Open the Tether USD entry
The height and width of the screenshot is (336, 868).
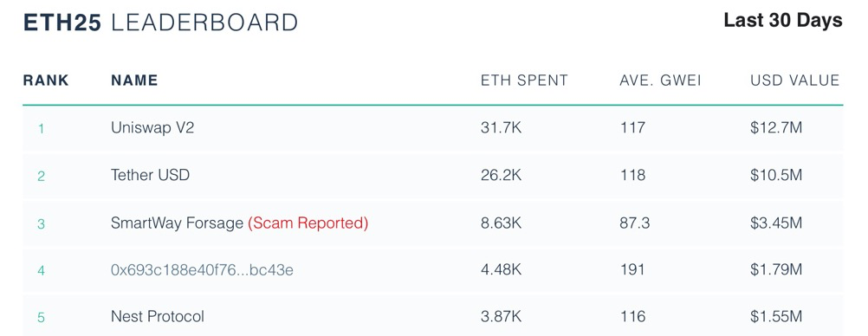pyautogui.click(x=150, y=175)
